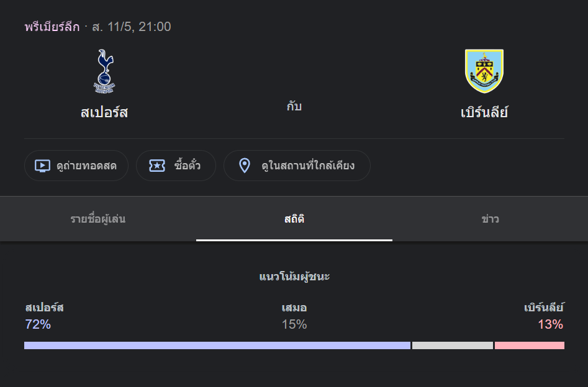Open ดูในสถานที่ใกล้เคียง nearby places button
The height and width of the screenshot is (387, 588).
(x=297, y=166)
